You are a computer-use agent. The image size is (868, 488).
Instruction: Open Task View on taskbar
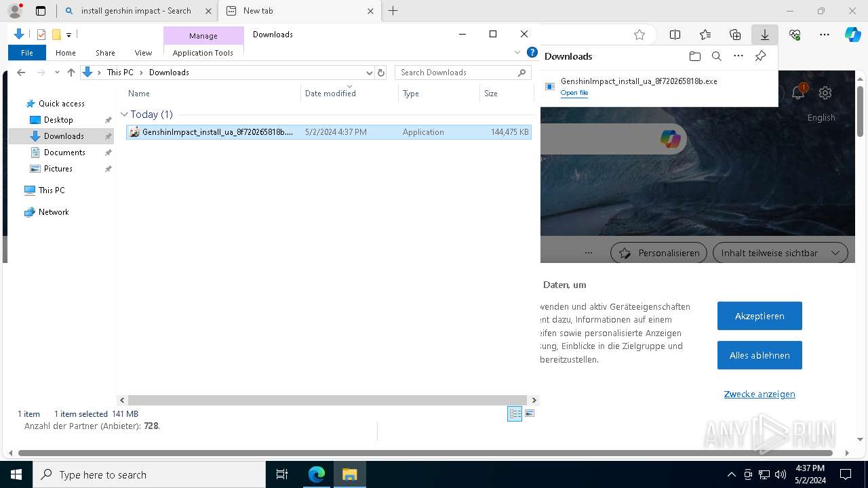pyautogui.click(x=282, y=474)
